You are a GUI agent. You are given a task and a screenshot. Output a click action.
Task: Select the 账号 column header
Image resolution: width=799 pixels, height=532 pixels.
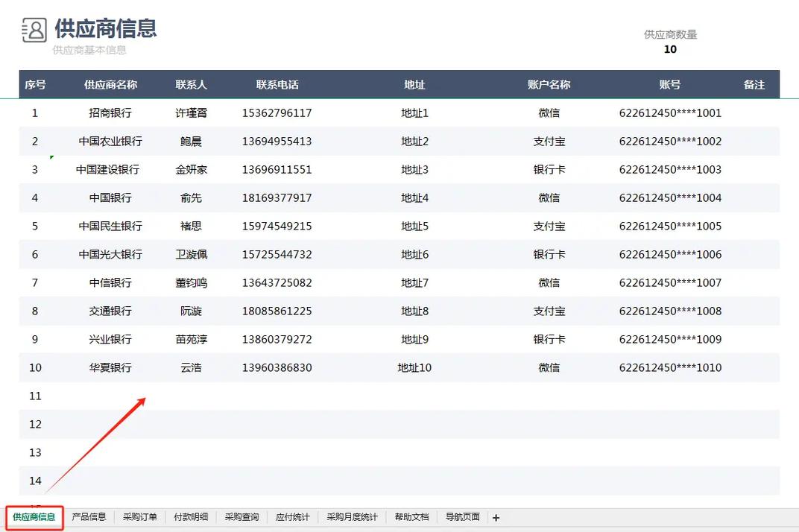(670, 85)
